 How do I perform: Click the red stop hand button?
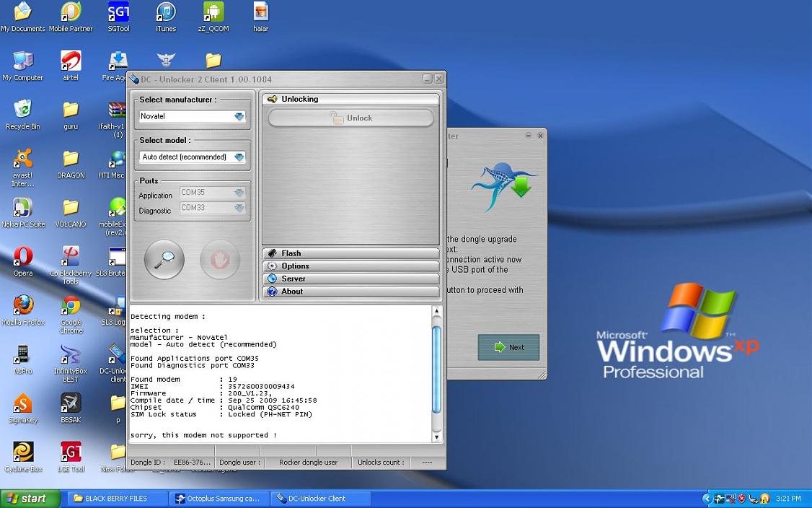[219, 259]
